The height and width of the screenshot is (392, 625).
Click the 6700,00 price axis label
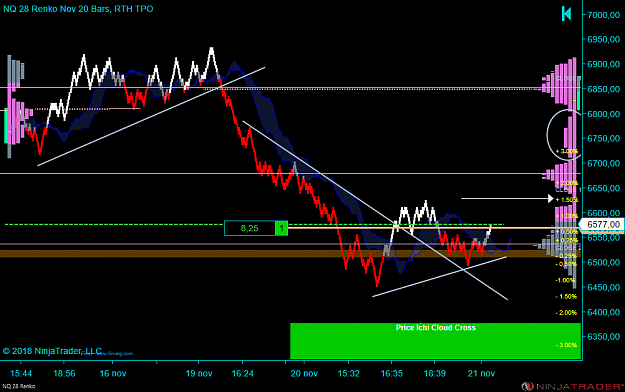[603, 163]
